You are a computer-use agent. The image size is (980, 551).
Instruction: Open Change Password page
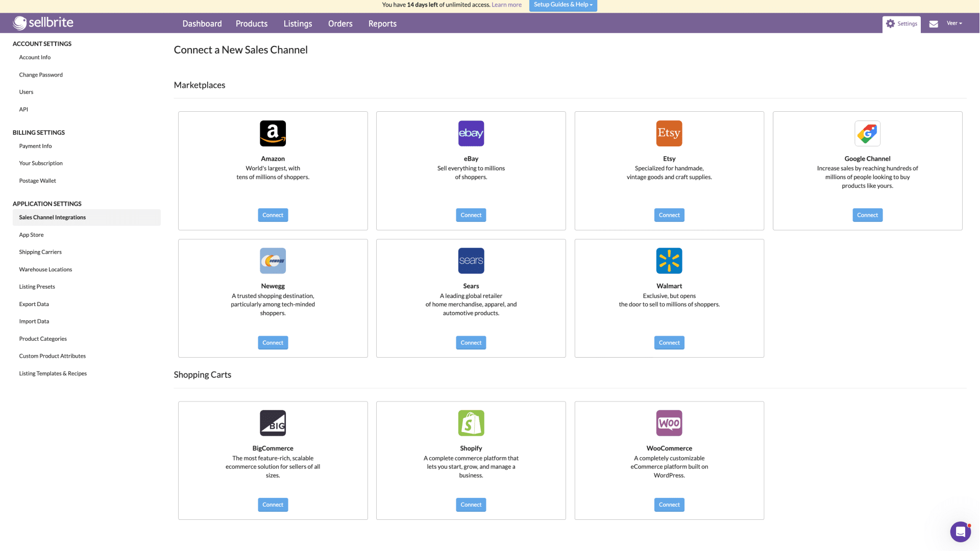pyautogui.click(x=41, y=75)
